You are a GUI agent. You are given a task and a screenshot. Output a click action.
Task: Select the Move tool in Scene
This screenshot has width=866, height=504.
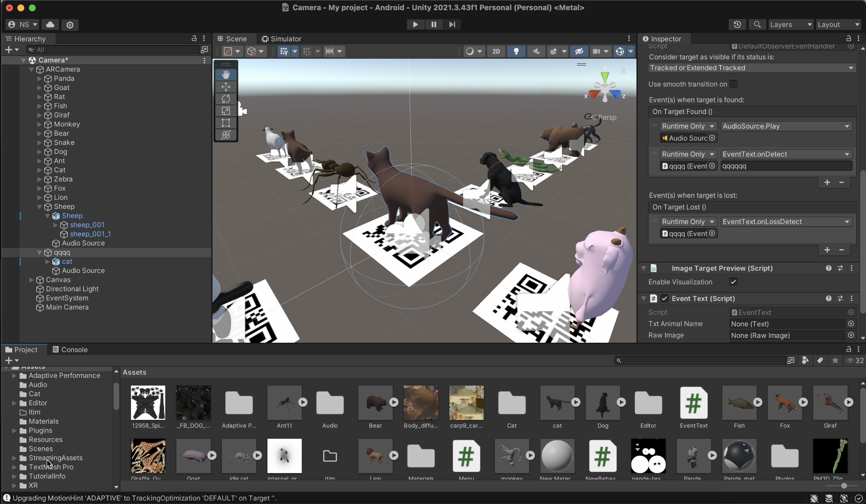point(226,87)
